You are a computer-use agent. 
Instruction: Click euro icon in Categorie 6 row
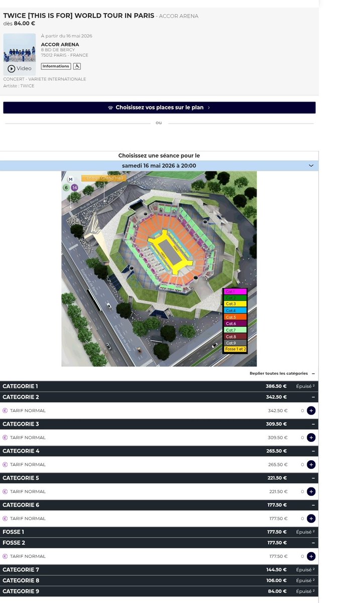click(x=5, y=519)
